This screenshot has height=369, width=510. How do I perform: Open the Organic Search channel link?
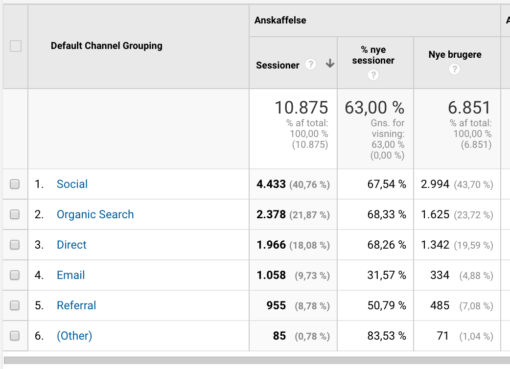tap(95, 214)
